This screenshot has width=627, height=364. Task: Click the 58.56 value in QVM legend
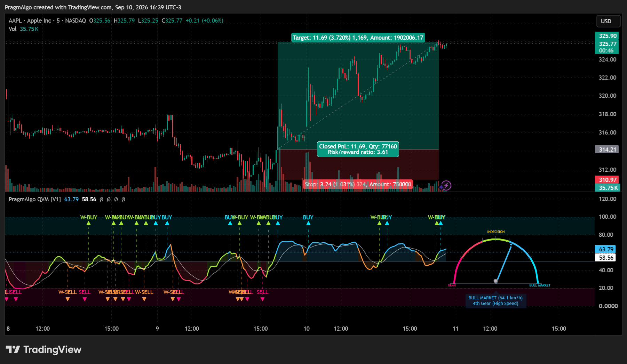pos(89,199)
